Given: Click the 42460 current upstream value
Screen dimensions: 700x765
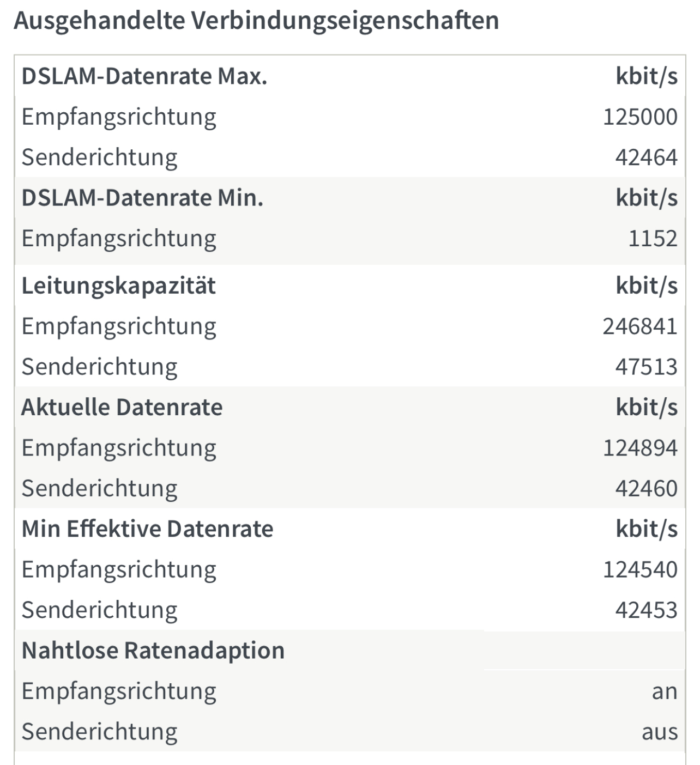Looking at the screenshot, I should [647, 488].
